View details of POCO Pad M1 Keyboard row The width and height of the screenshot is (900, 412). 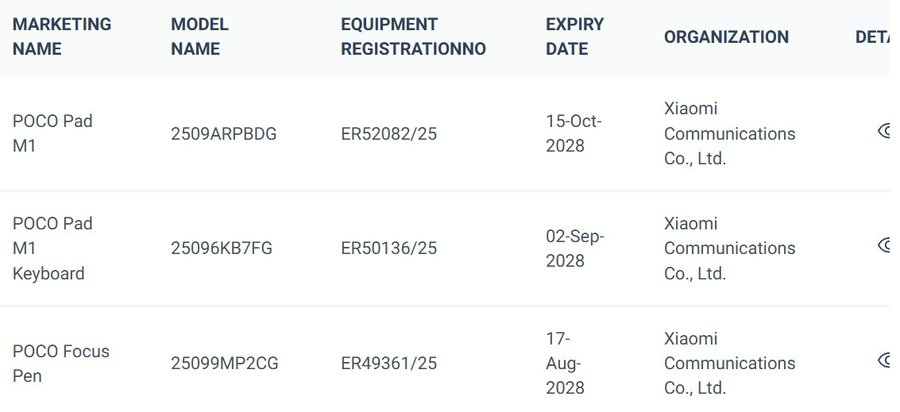tap(884, 246)
